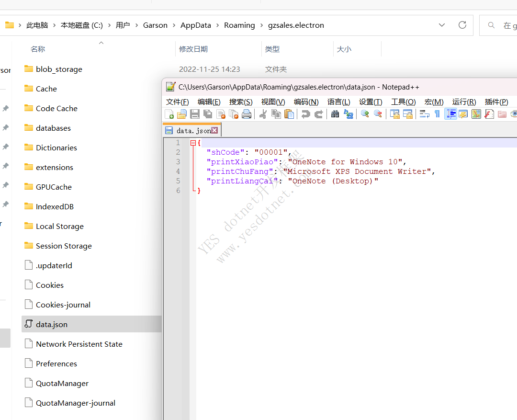Open the 设置(T) menu
The image size is (517, 420).
pos(371,102)
